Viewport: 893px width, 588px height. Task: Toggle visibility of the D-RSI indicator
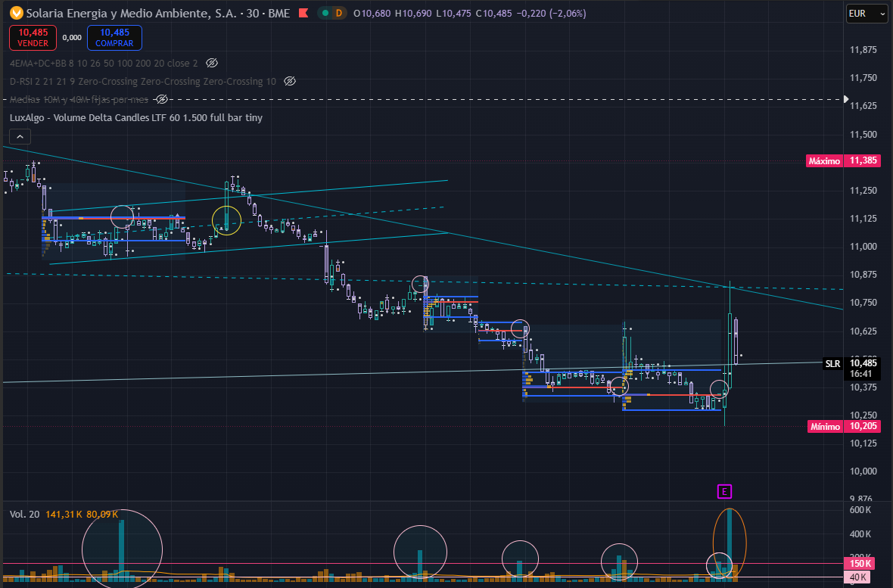(x=290, y=82)
